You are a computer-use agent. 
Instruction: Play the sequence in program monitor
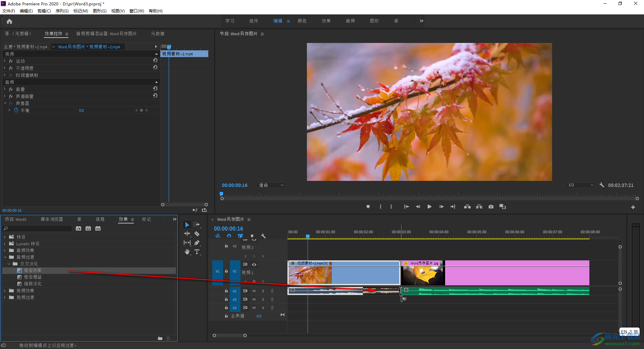429,207
